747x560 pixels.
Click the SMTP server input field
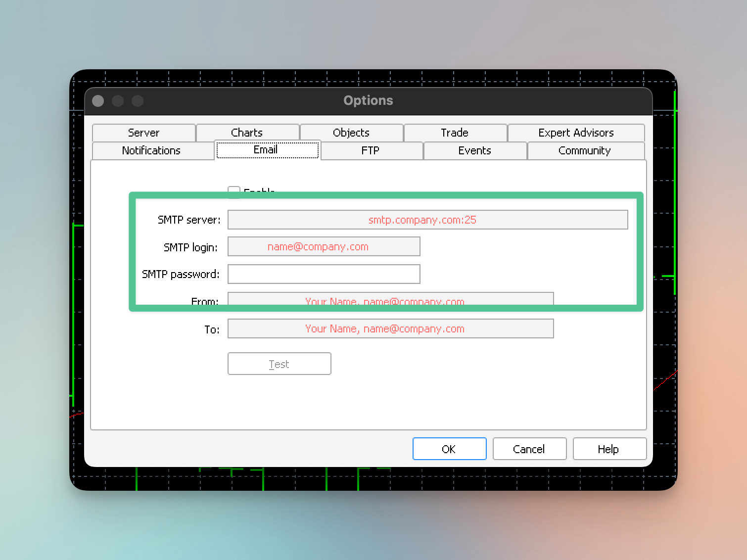[427, 220]
